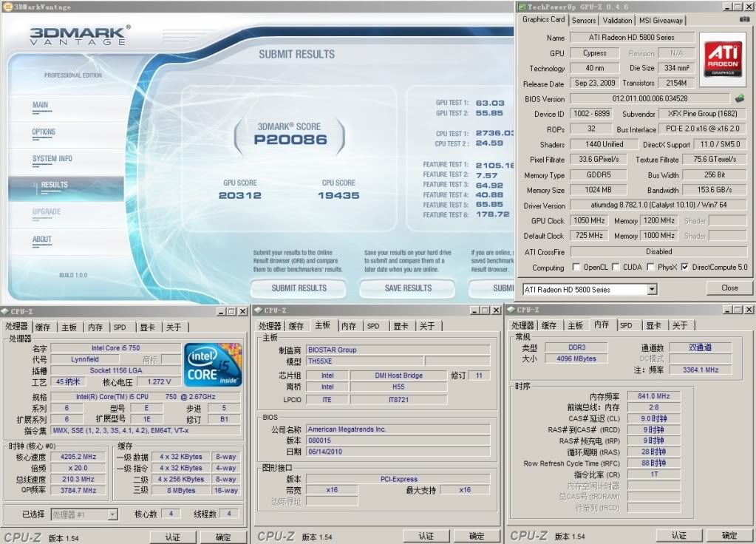Image resolution: width=756 pixels, height=544 pixels.
Task: Click the Intel Core i5 inside logo
Action: (x=213, y=364)
